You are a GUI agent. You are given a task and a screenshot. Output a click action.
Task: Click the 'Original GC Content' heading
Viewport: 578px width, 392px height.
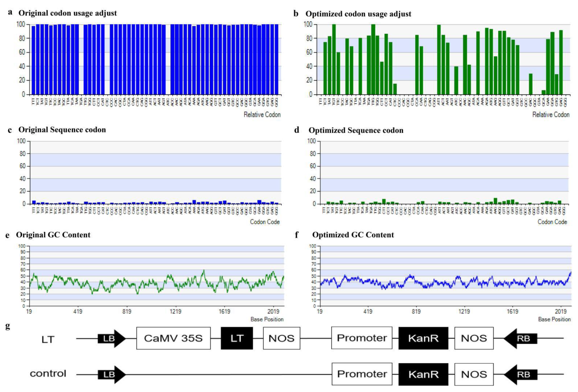pos(53,235)
